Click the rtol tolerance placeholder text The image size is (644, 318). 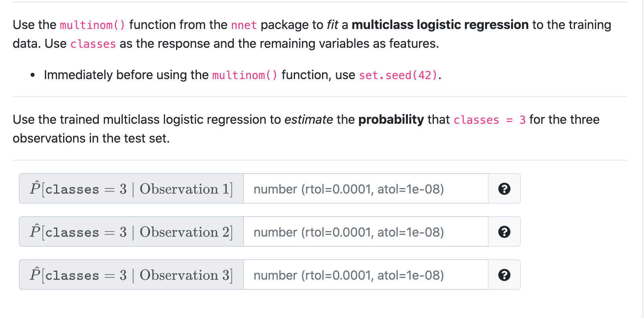pyautogui.click(x=348, y=189)
